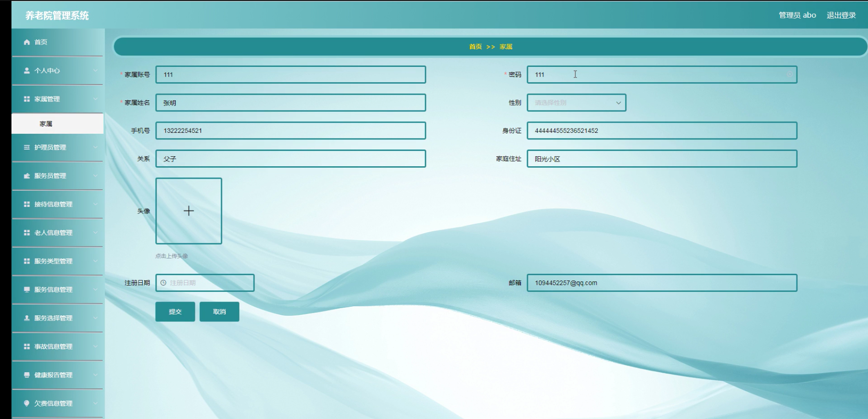Click the person icon beside 个人中心
The image size is (868, 419).
[x=27, y=70]
